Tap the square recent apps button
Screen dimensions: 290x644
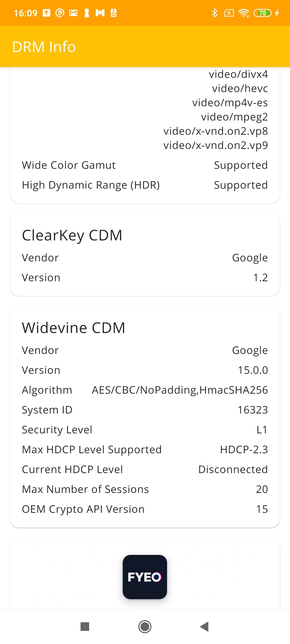coord(85,627)
